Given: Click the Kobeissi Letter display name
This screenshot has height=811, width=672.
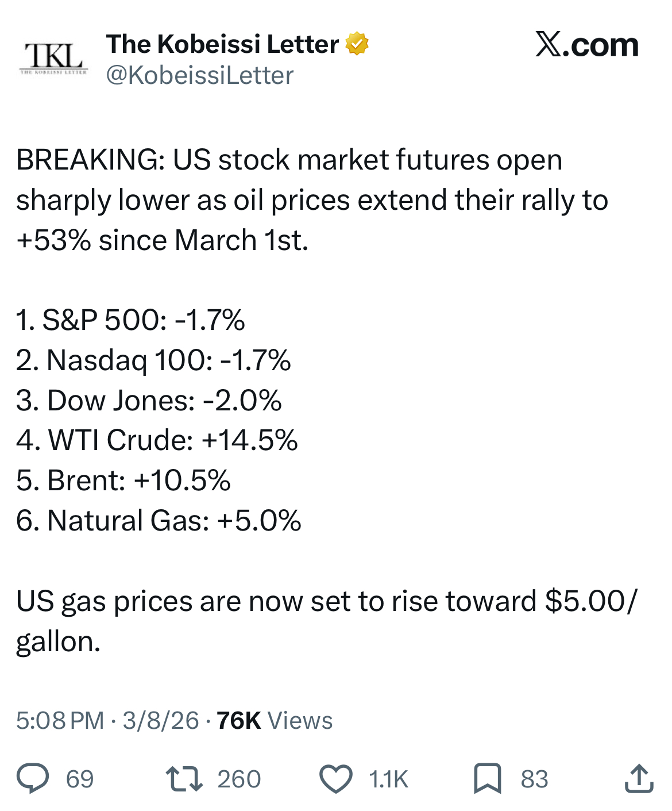Looking at the screenshot, I should pyautogui.click(x=222, y=44).
